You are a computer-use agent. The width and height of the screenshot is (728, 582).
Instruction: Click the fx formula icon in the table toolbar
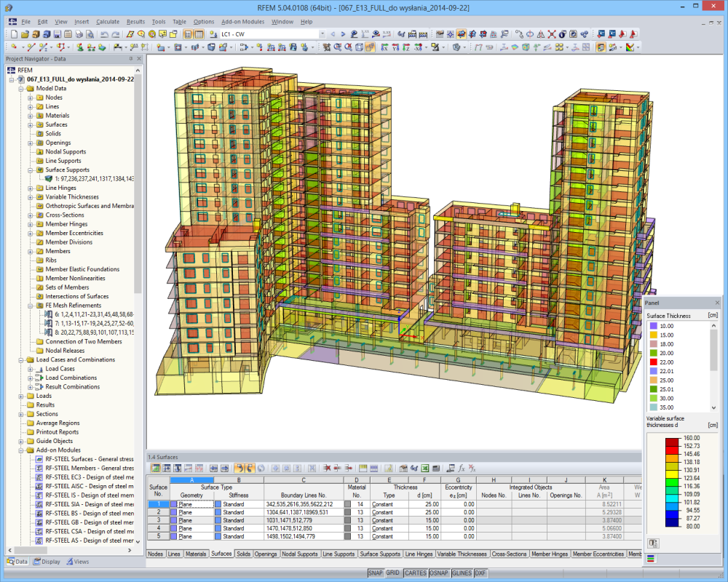coord(462,466)
